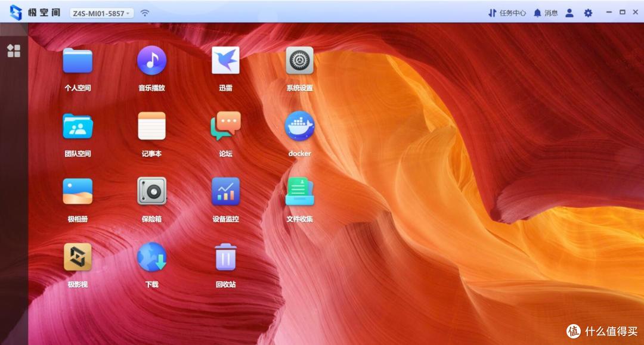644x345 pixels.
Task: Open the 团队空间 team space folder
Action: (78, 126)
